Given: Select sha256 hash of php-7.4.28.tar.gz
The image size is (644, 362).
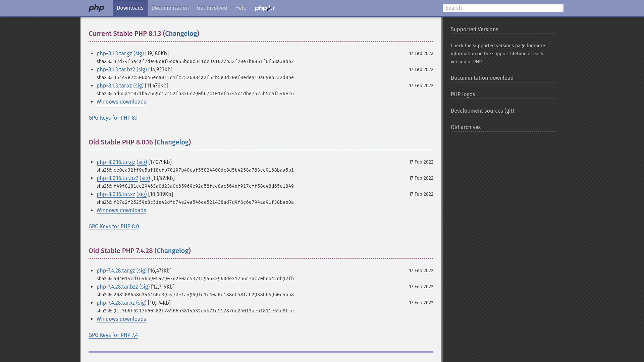Looking at the screenshot, I should click(x=204, y=279).
